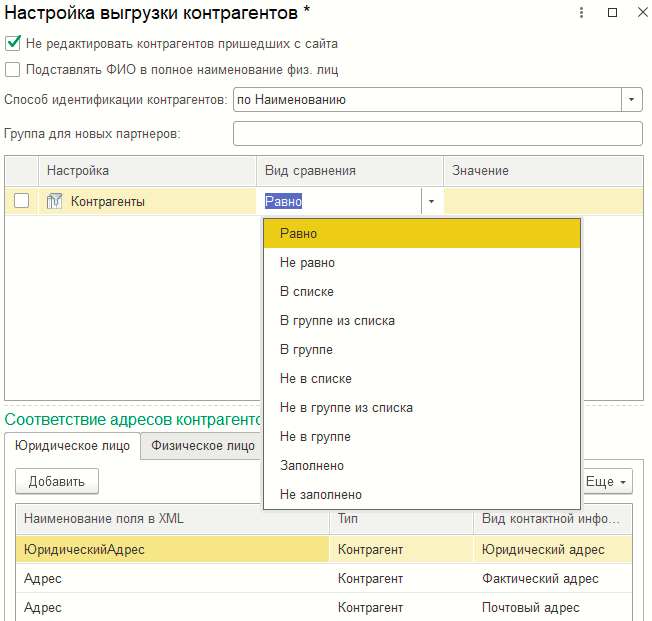The width and height of the screenshot is (652, 621).
Task: Switch to the 'Физическое лицо' tab
Action: (x=203, y=446)
